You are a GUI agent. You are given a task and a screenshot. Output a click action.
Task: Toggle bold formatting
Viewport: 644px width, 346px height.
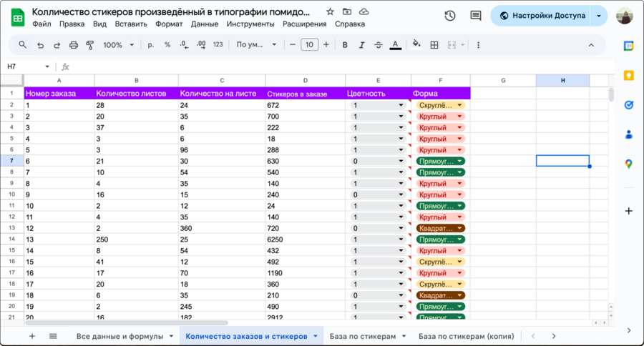tap(345, 45)
